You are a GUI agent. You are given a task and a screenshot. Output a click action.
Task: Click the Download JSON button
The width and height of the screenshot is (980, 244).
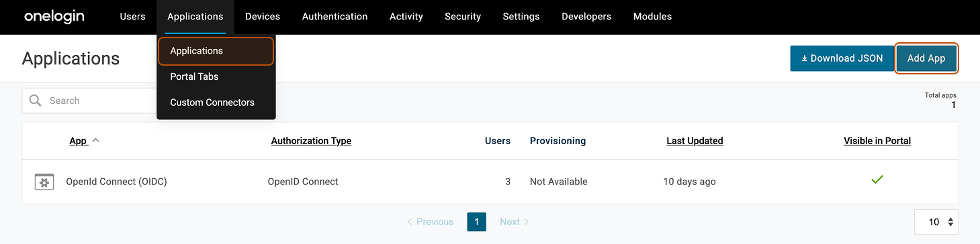coord(842,58)
